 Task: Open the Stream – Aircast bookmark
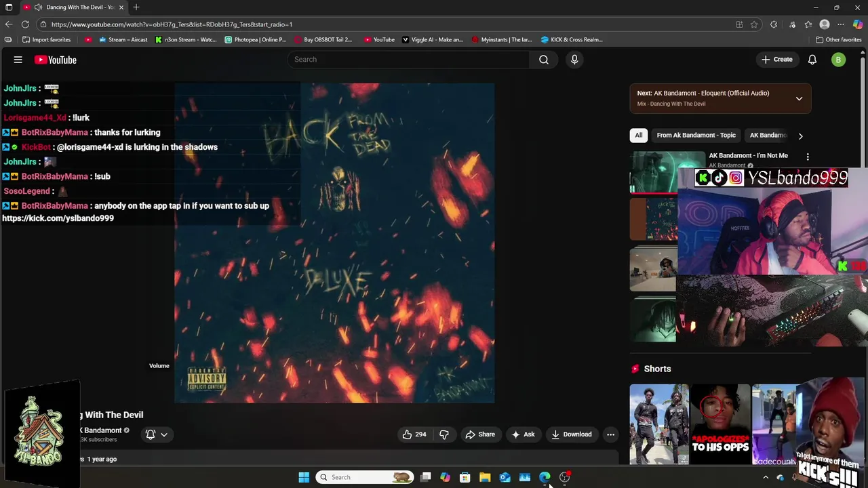click(x=123, y=39)
